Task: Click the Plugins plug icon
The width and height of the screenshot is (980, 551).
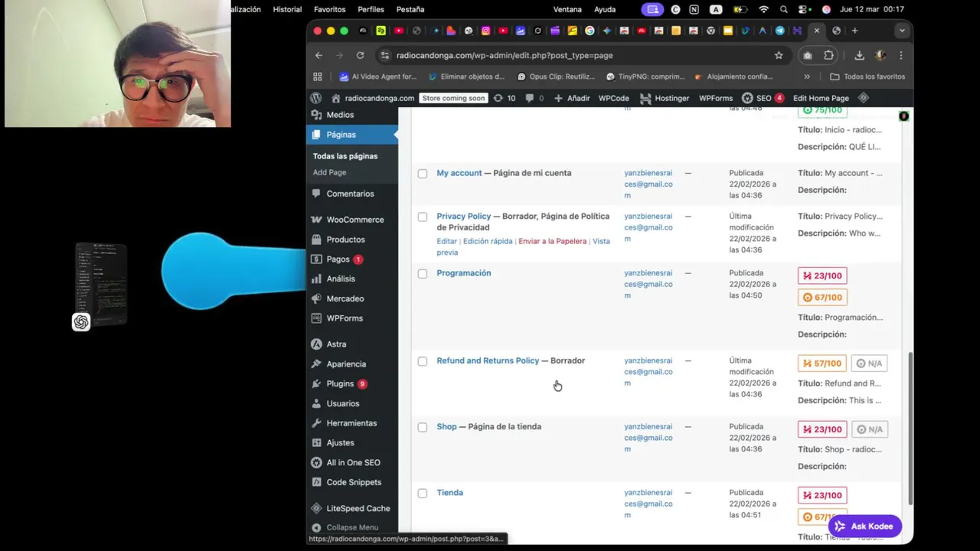Action: (x=316, y=383)
